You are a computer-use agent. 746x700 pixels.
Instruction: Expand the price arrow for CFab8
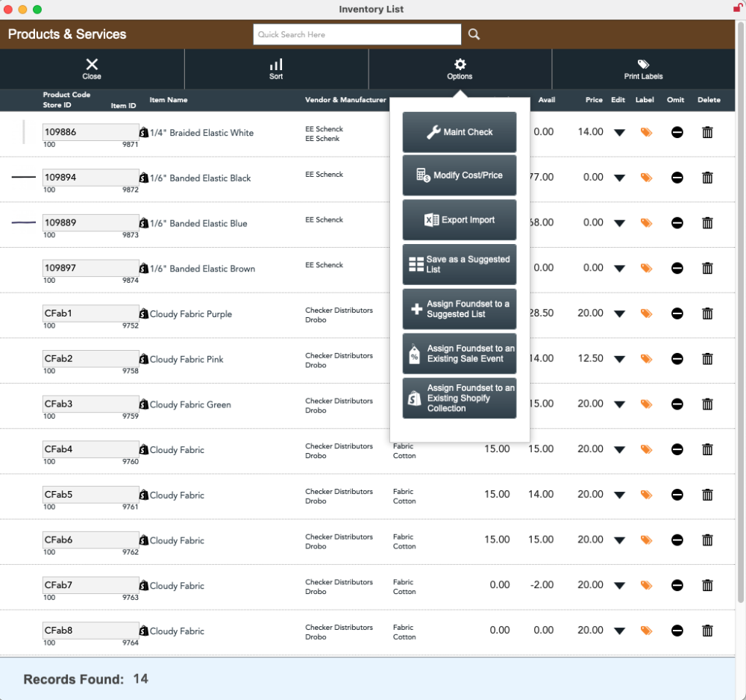(620, 631)
